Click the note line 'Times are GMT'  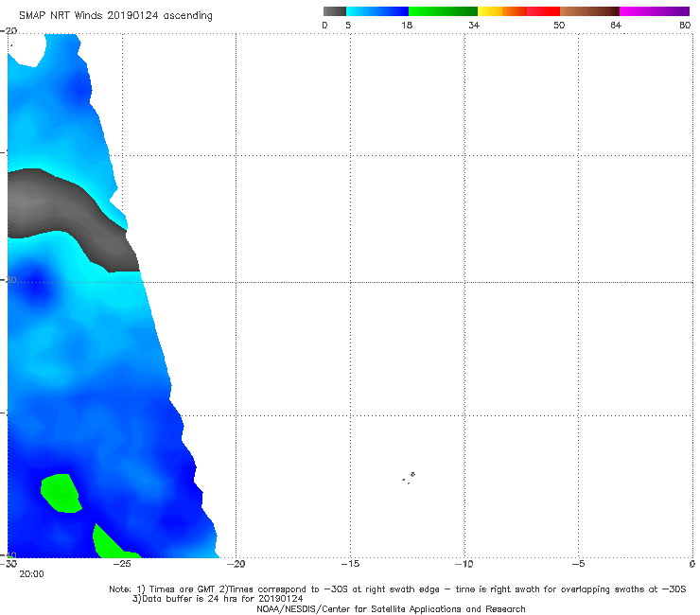coord(397,589)
